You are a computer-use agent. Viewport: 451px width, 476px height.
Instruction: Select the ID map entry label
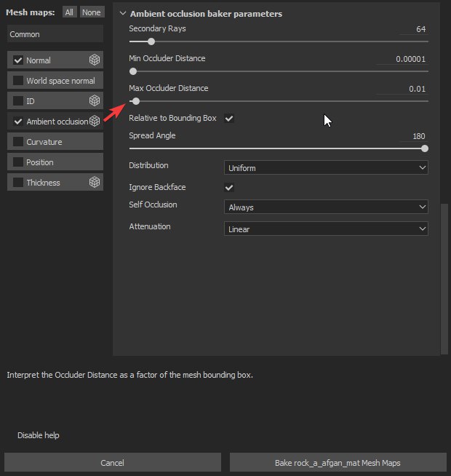click(31, 101)
